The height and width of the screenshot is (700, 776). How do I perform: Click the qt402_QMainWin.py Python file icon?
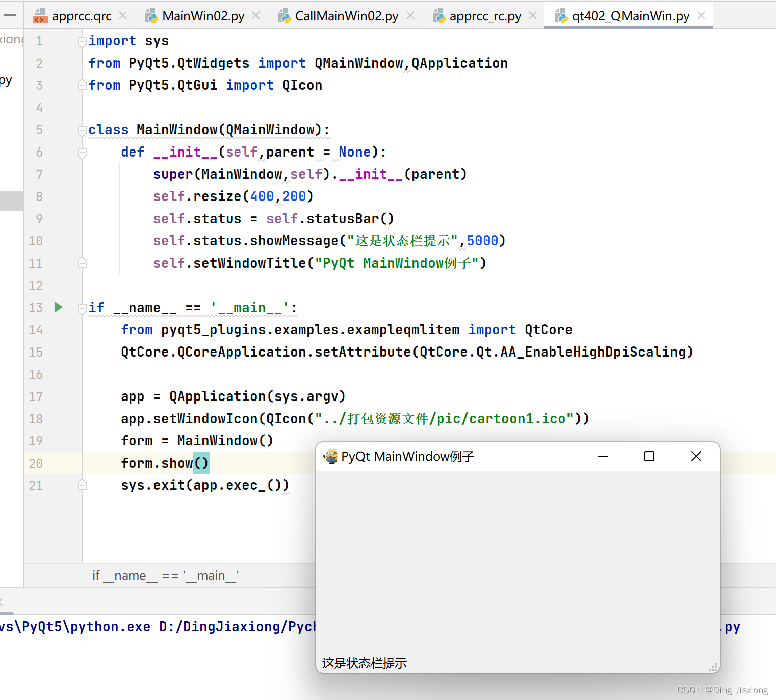(x=561, y=16)
